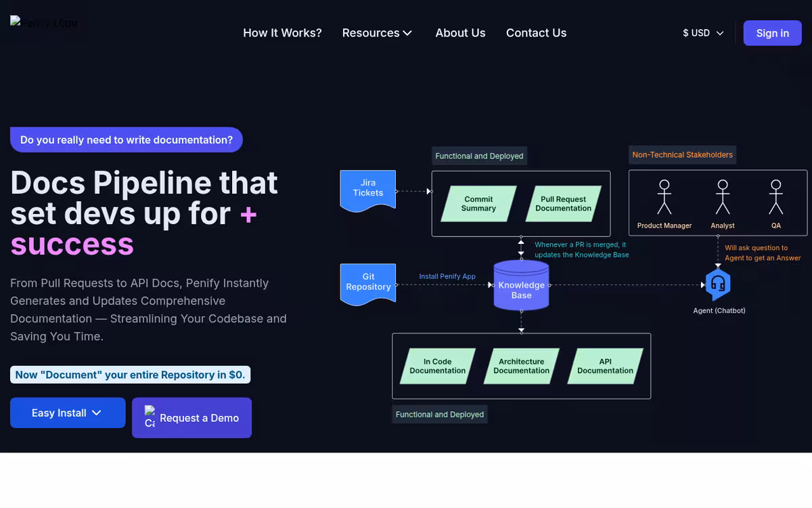Open the How It Works? page
This screenshot has width=812, height=508.
(x=282, y=33)
